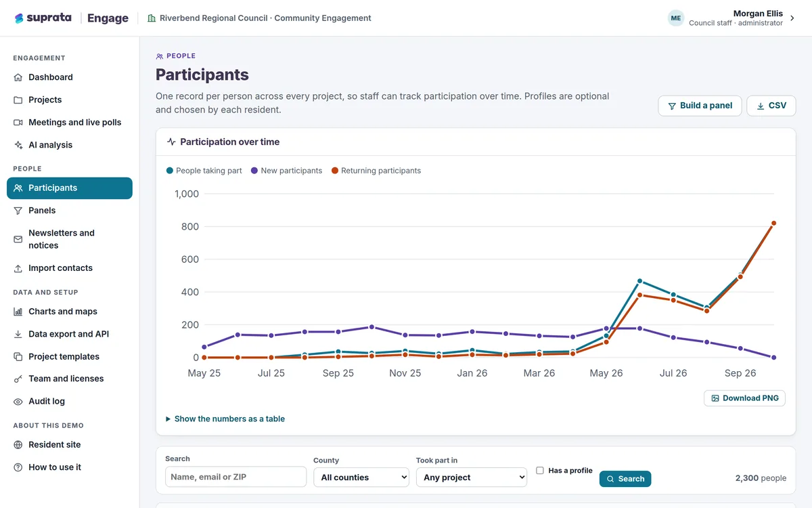Click the How to use it help icon

pos(18,467)
